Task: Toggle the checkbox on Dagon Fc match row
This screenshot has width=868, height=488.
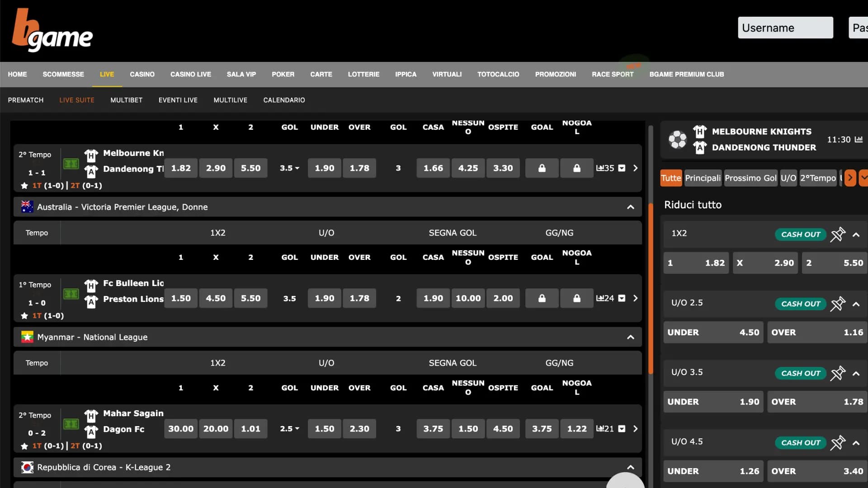Action: click(622, 428)
